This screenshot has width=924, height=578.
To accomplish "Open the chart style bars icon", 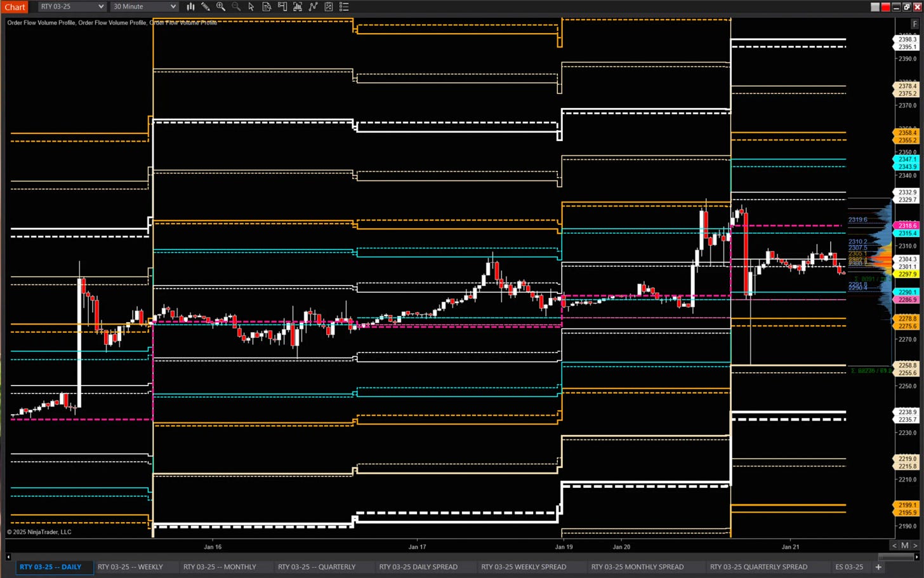I will tap(190, 6).
